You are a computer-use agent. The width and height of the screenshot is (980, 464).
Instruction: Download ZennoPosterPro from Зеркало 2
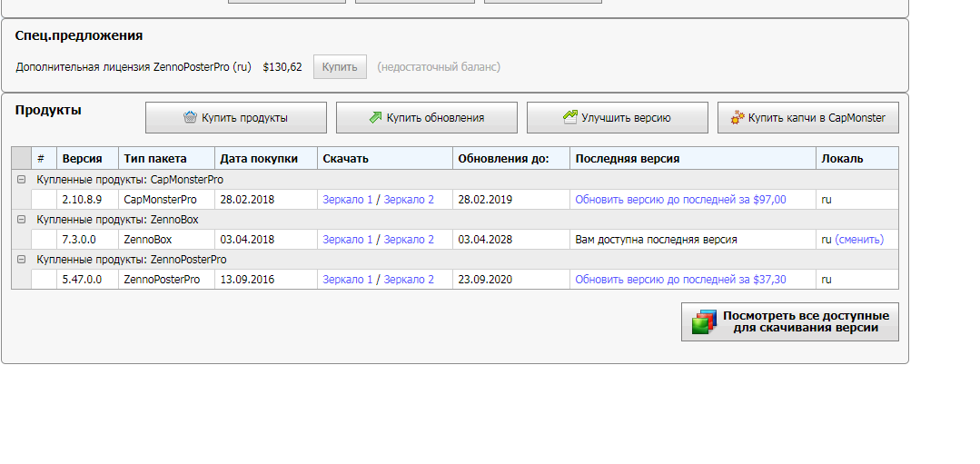click(x=409, y=280)
